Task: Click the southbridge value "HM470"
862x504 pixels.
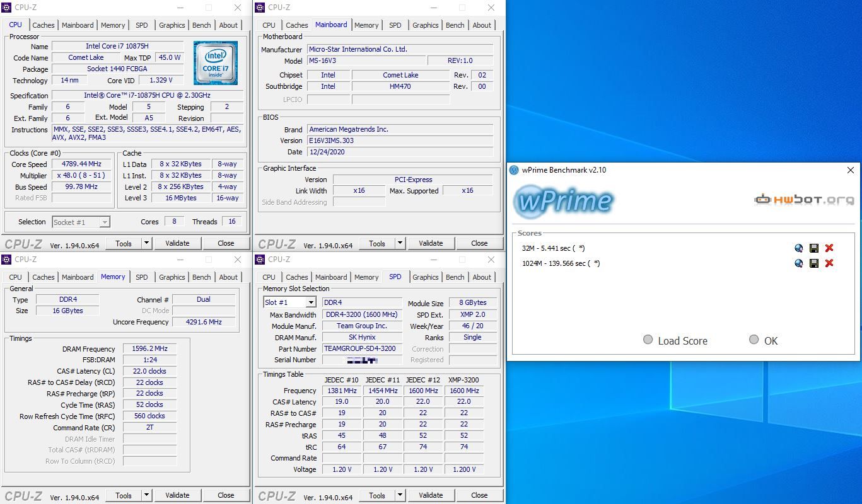Action: point(400,86)
